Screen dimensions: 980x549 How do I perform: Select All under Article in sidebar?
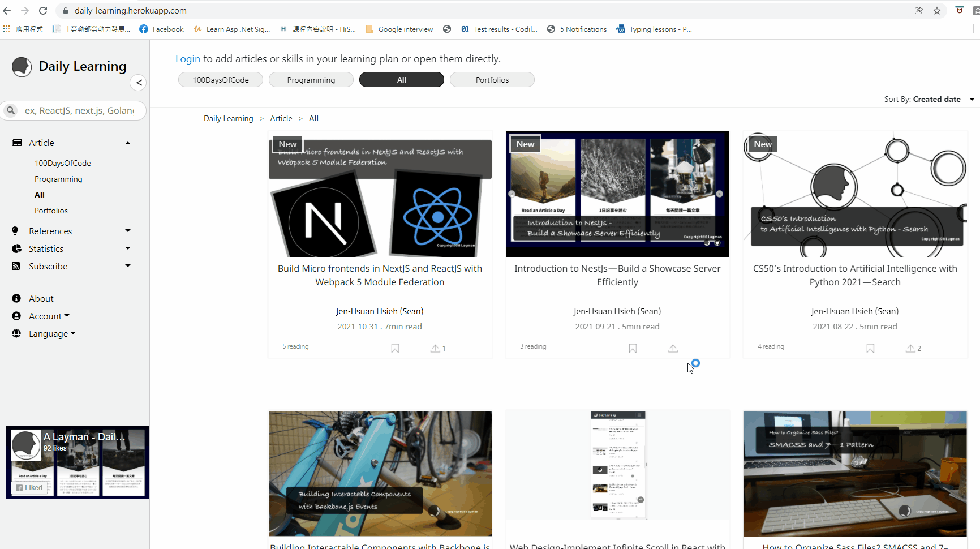click(40, 195)
